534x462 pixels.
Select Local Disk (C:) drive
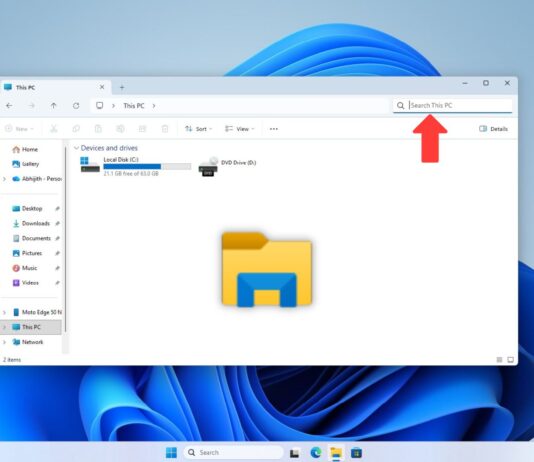pos(136,166)
